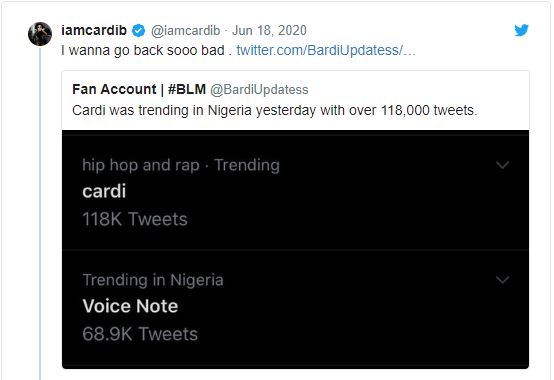Click the 68.9K Tweets count
Viewport: 554px width, 380px height.
pyautogui.click(x=140, y=334)
